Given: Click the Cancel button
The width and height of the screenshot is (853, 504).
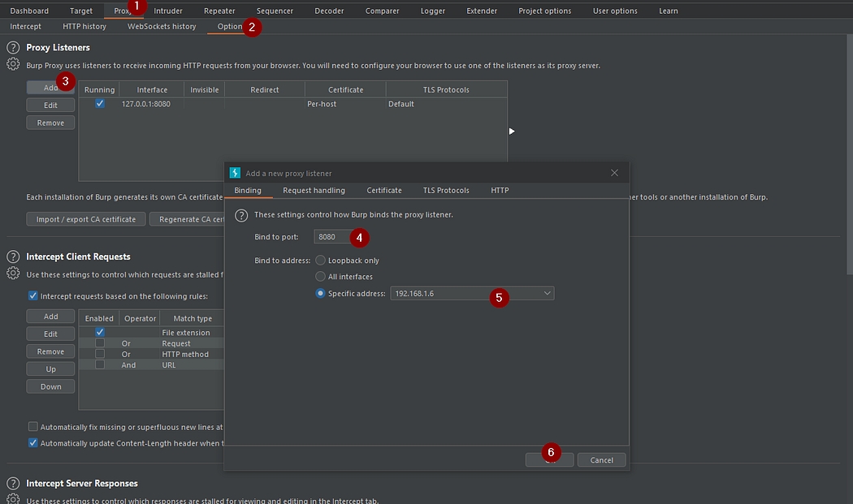Looking at the screenshot, I should click(x=601, y=460).
